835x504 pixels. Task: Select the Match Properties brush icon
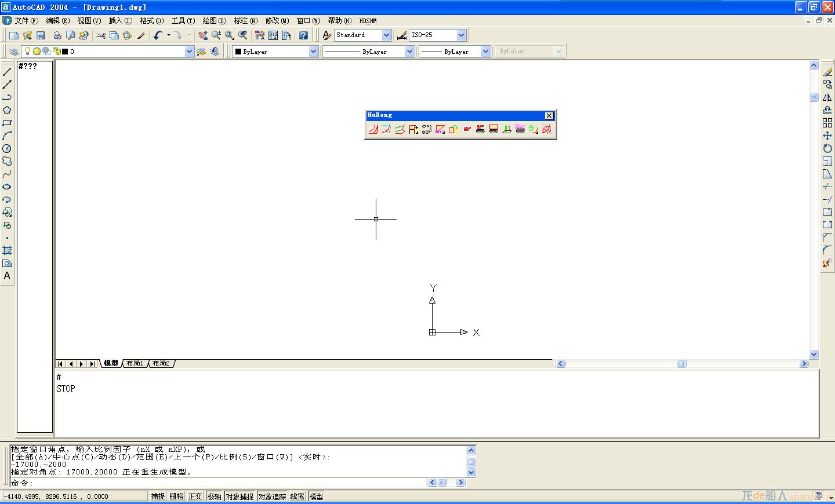click(x=141, y=35)
